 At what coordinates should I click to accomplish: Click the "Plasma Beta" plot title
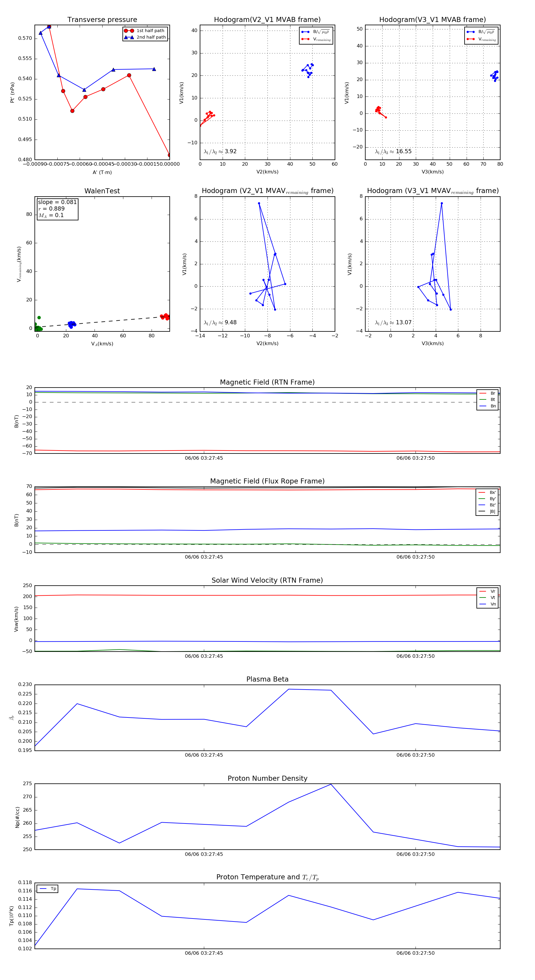point(267,679)
